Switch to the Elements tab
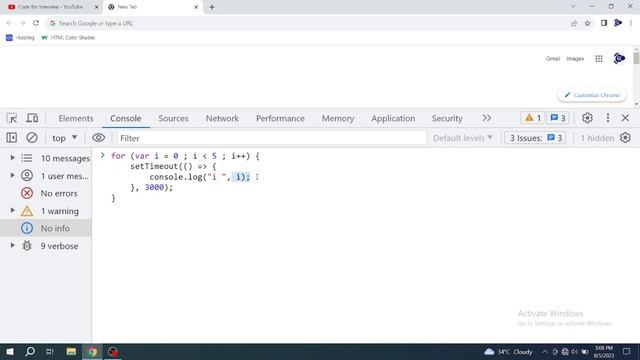The height and width of the screenshot is (360, 640). click(x=76, y=118)
